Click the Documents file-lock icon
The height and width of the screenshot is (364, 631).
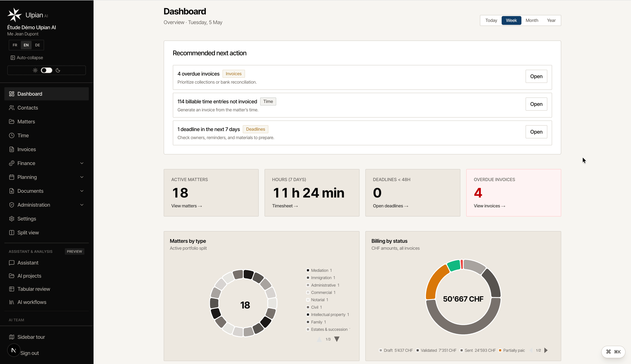click(x=12, y=191)
